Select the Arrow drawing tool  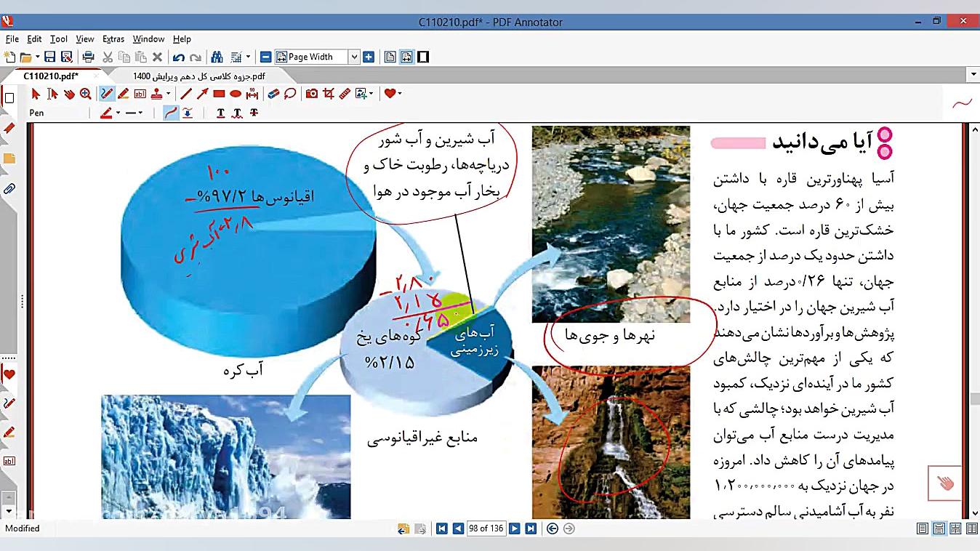point(202,94)
